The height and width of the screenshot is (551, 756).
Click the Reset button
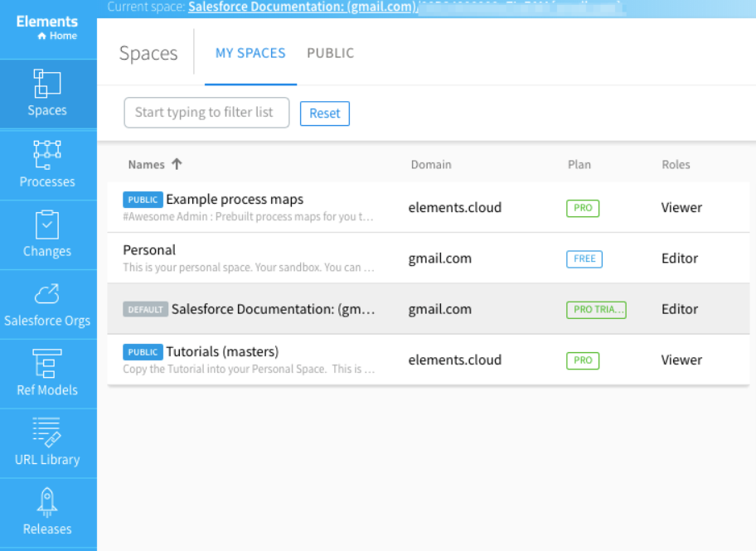[325, 114]
